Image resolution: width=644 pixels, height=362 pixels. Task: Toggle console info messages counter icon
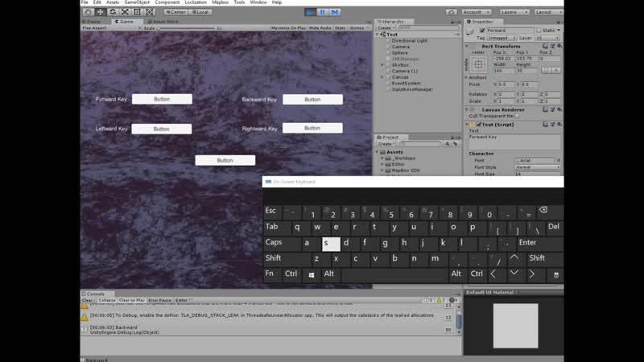[x=428, y=300]
